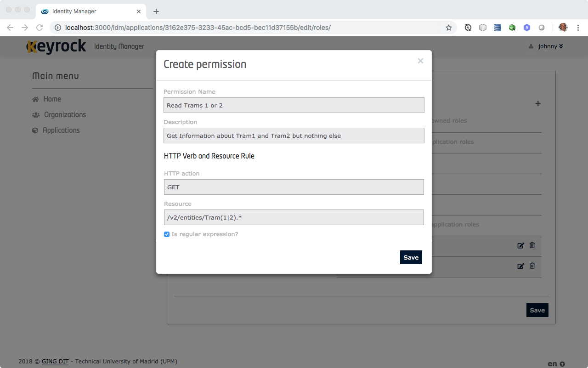Screen dimensions: 588x368
Task: Select the Identity Manager tab
Action: pyautogui.click(x=90, y=11)
